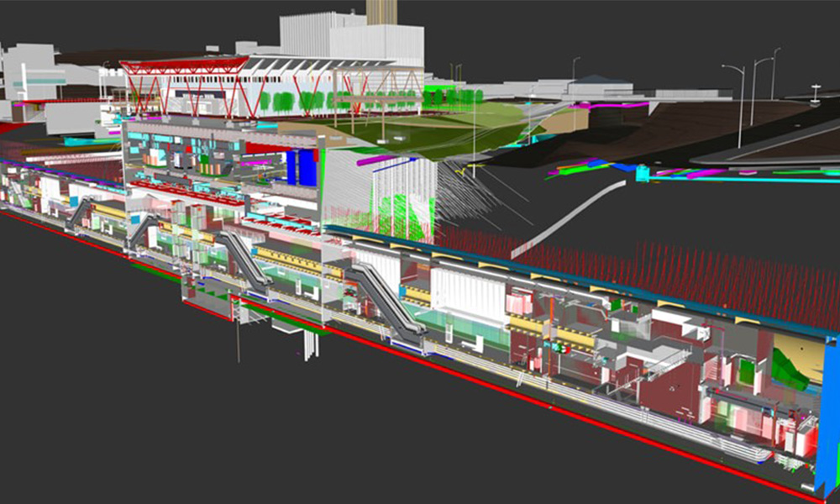Select the white diagonal ramp beside the excavation
840x504 pixels.
(x=556, y=218)
